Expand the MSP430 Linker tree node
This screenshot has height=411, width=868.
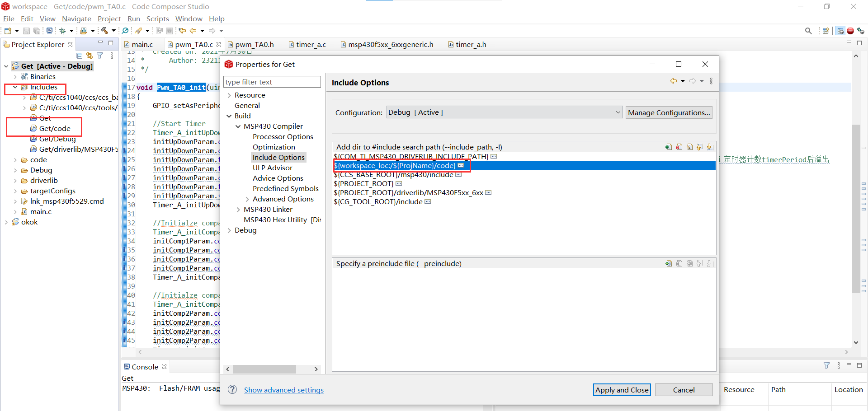[239, 209]
